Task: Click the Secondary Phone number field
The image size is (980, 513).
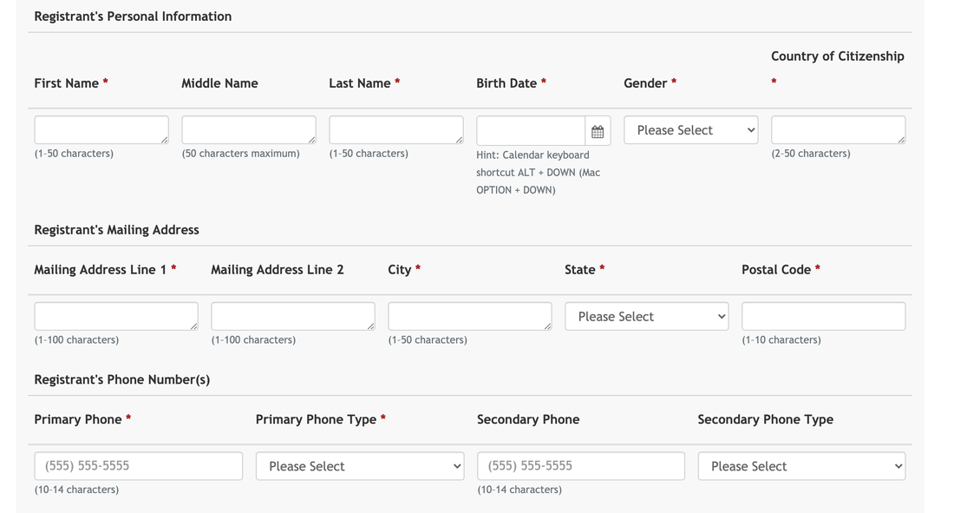Action: click(x=580, y=466)
